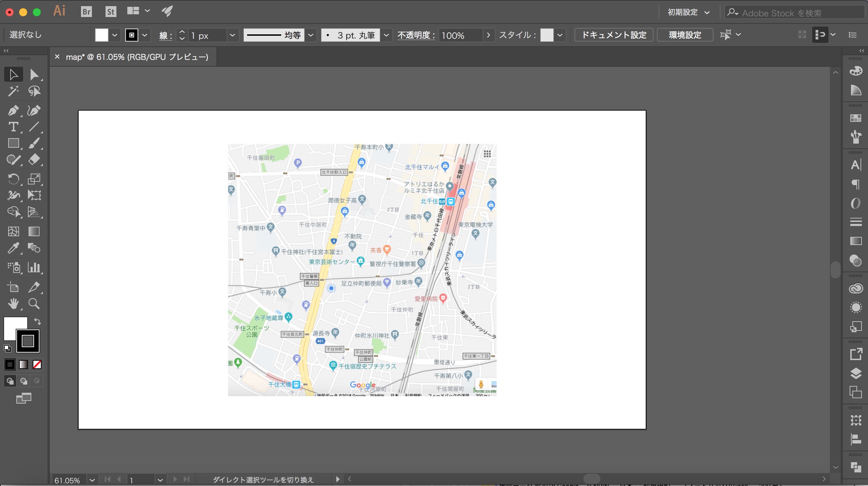Screen dimensions: 868x486
Task: Collapse the tools panel double arrow
Action: pos(6,51)
